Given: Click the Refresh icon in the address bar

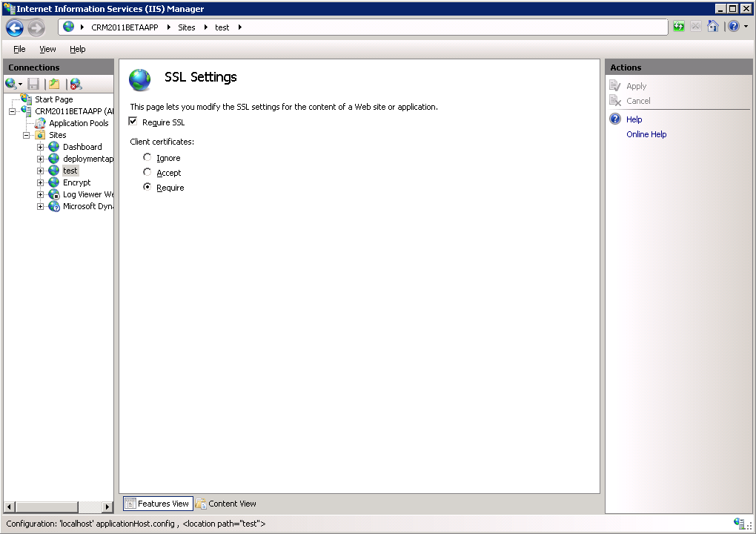Looking at the screenshot, I should 678,26.
